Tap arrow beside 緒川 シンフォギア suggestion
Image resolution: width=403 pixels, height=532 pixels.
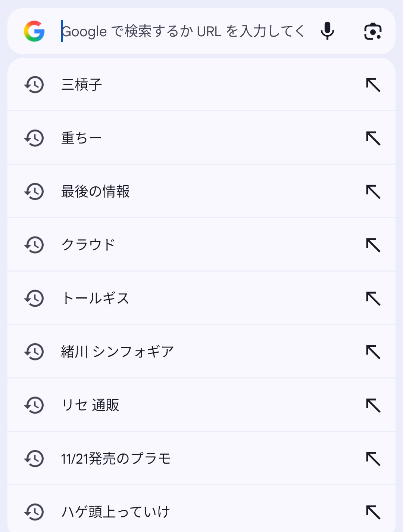tap(373, 352)
